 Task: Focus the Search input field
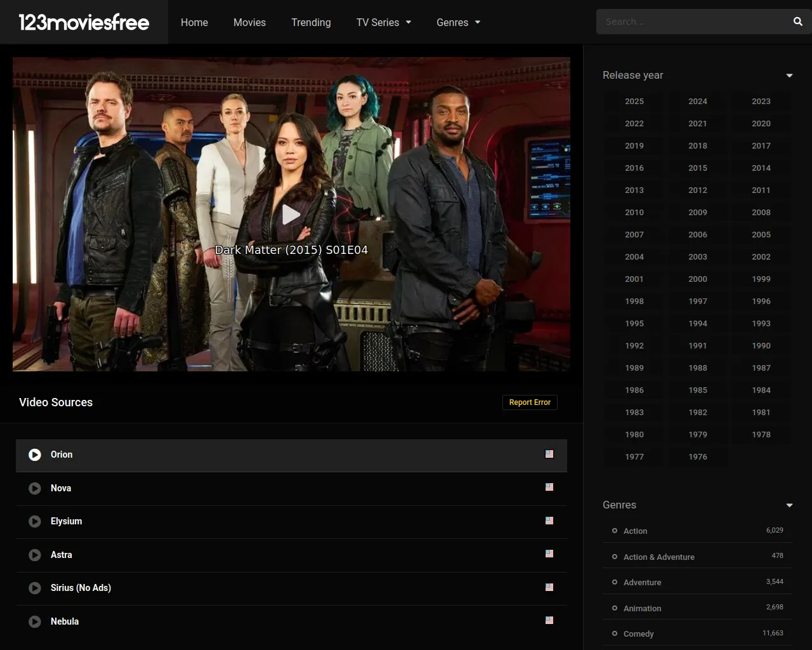point(695,22)
